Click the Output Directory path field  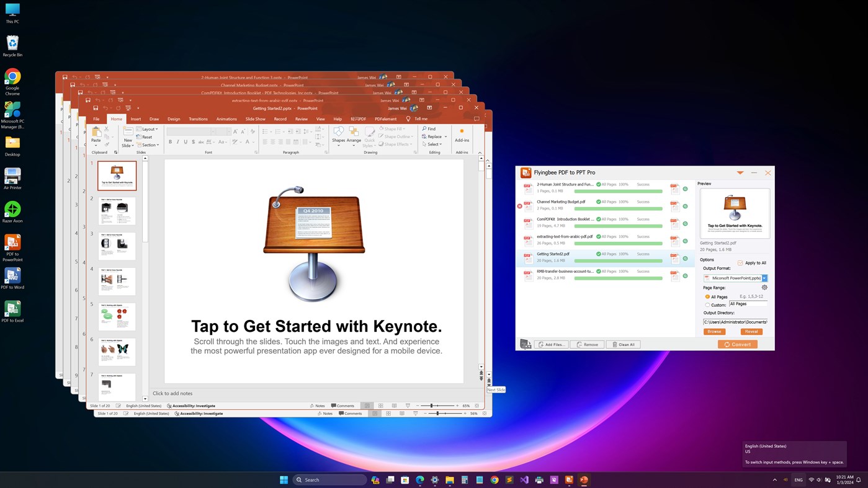tap(735, 322)
